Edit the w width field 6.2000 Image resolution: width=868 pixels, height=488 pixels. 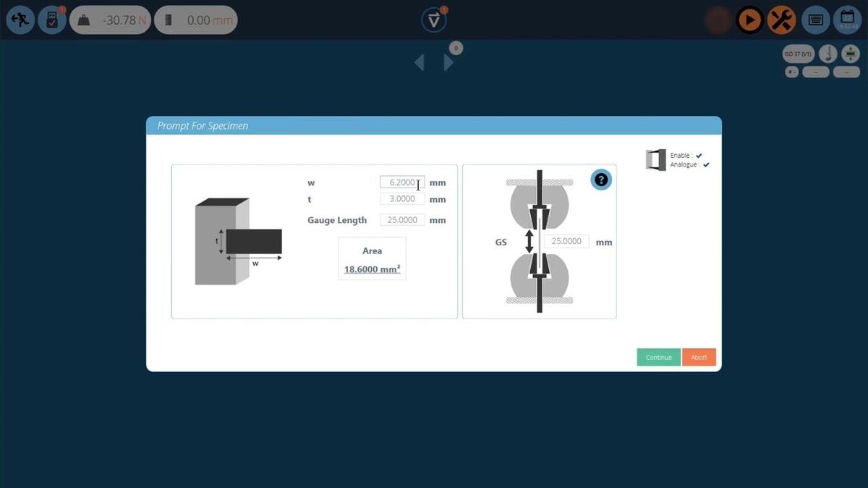pos(402,182)
